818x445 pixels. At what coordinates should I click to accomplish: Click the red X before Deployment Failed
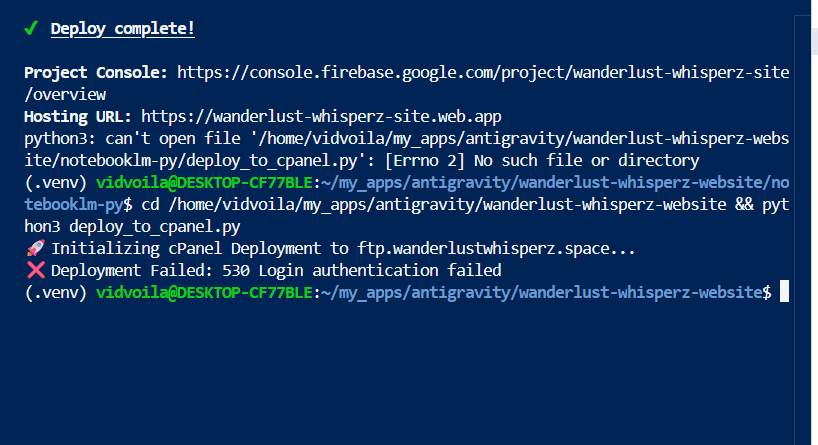click(33, 271)
